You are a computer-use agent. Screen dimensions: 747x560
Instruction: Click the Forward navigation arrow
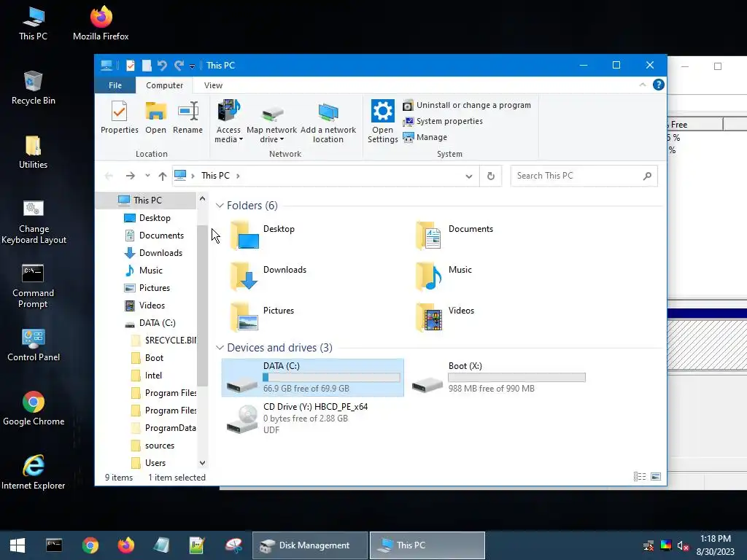point(130,176)
